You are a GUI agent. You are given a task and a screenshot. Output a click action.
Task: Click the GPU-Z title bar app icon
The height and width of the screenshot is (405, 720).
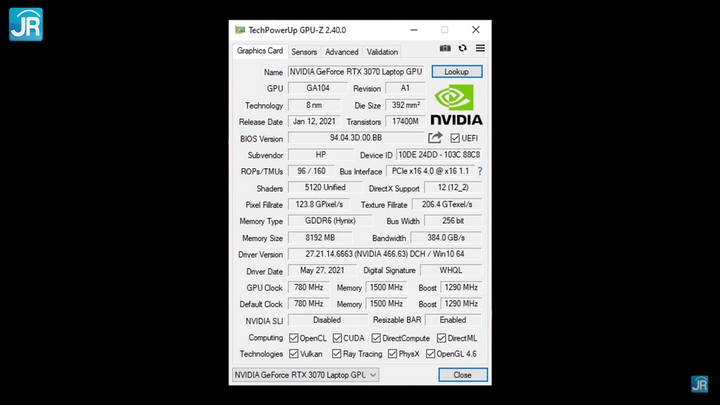pyautogui.click(x=240, y=30)
